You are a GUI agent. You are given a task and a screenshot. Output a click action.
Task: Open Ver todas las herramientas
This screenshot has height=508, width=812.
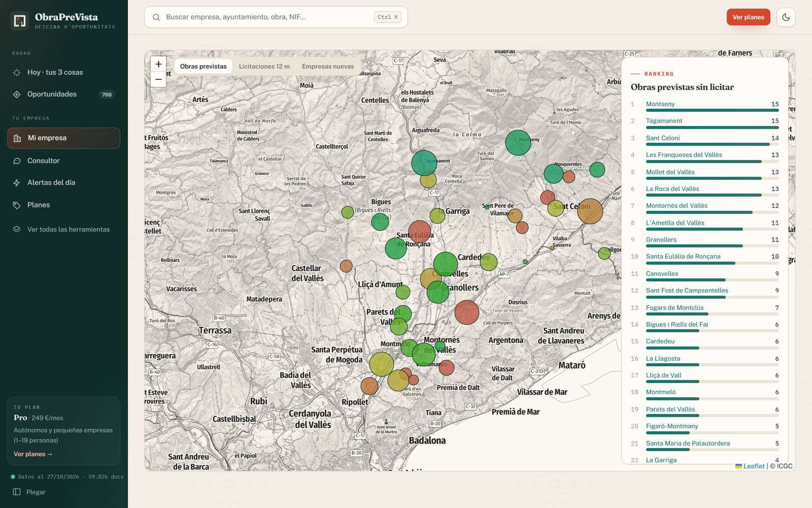pyautogui.click(x=63, y=229)
